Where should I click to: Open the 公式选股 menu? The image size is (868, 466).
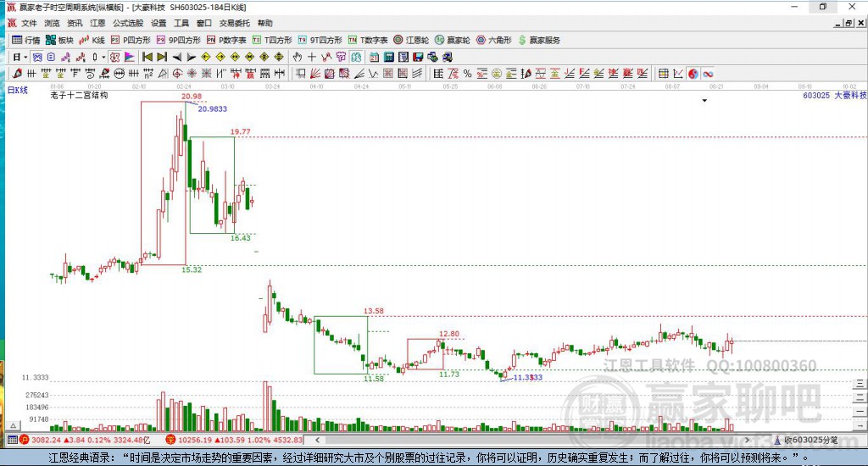[x=128, y=23]
